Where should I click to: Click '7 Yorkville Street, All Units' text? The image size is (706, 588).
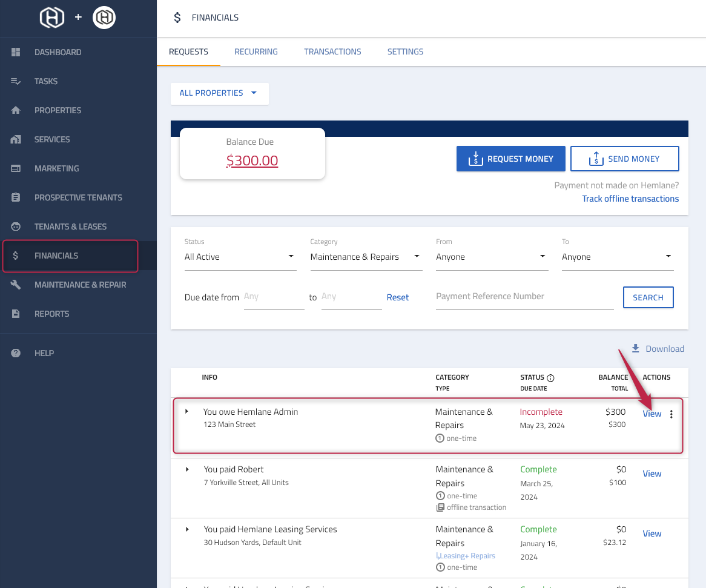(246, 483)
